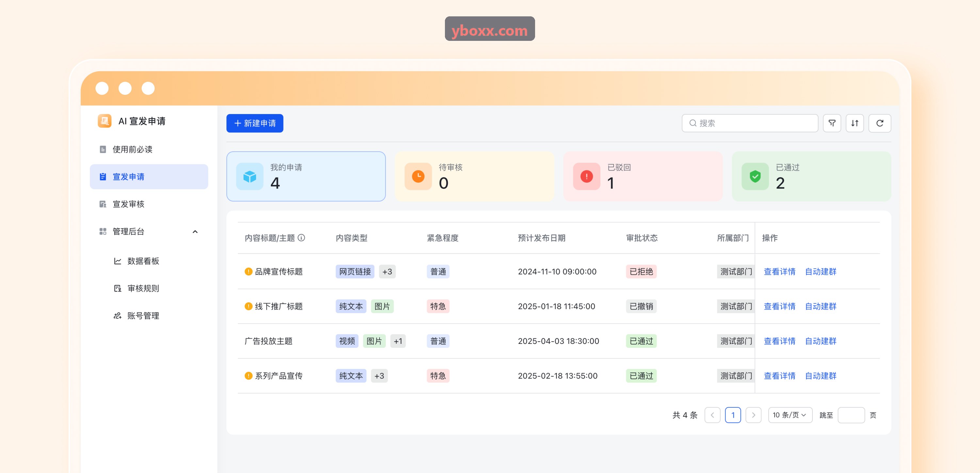Click the warning icon beside 系列产品宣传
The height and width of the screenshot is (473, 980).
coord(248,376)
